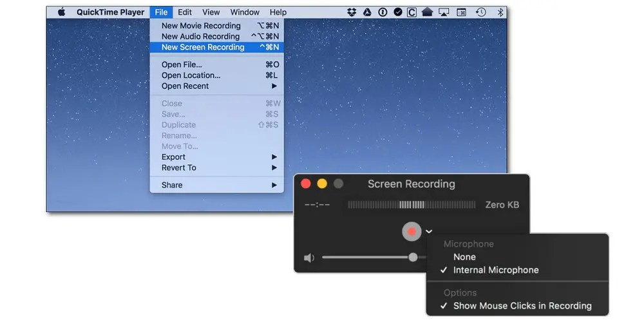Select Open File... from File menu
This screenshot has width=644, height=322.
tap(217, 64)
